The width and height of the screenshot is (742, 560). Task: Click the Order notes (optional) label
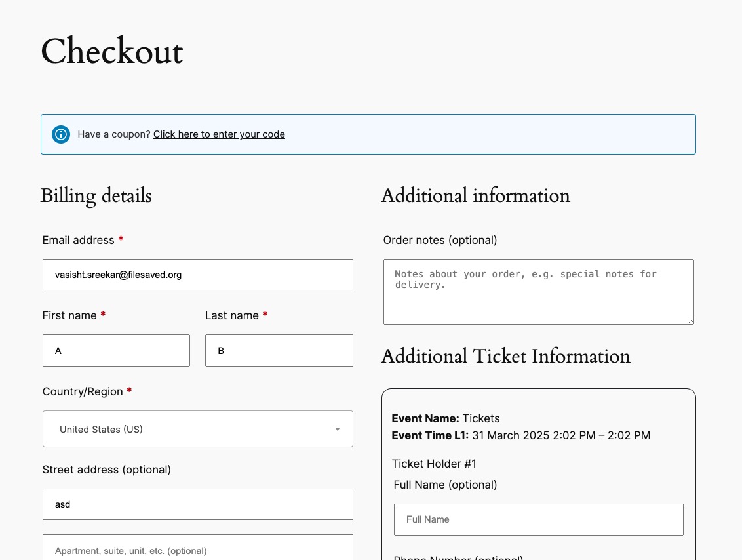[x=440, y=240]
